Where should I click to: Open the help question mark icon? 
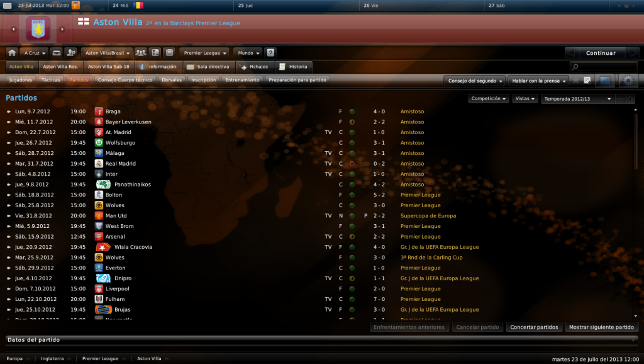pos(270,53)
